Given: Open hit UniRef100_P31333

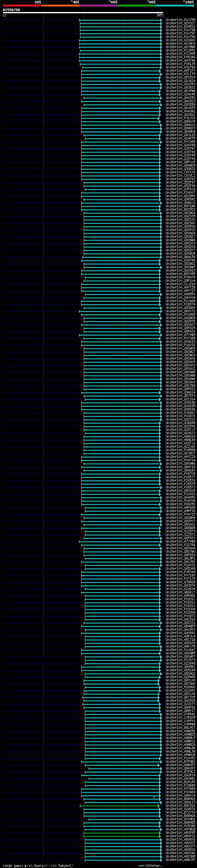Looking at the screenshot, I should click(180, 118).
